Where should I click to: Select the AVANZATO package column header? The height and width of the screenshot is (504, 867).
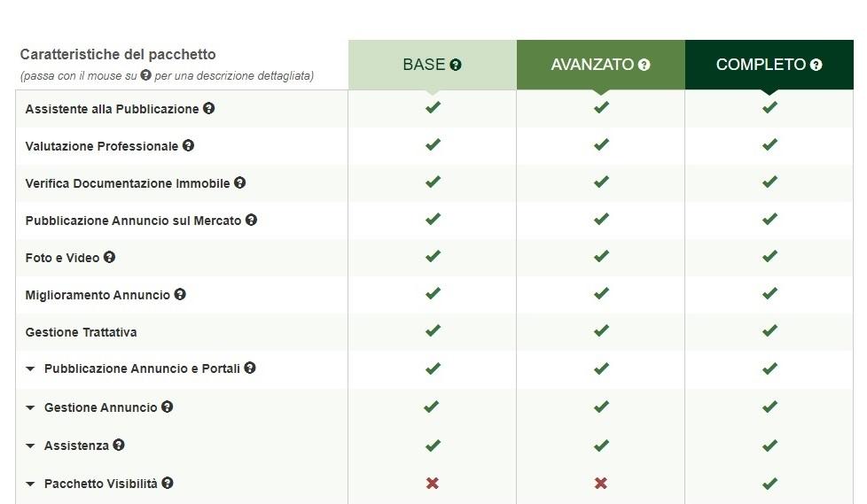(x=600, y=65)
